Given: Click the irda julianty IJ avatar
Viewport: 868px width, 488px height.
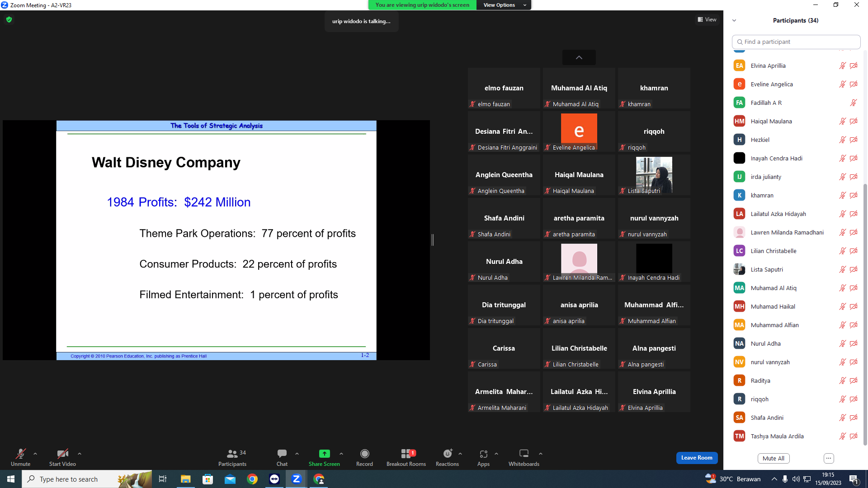Looking at the screenshot, I should click(739, 177).
